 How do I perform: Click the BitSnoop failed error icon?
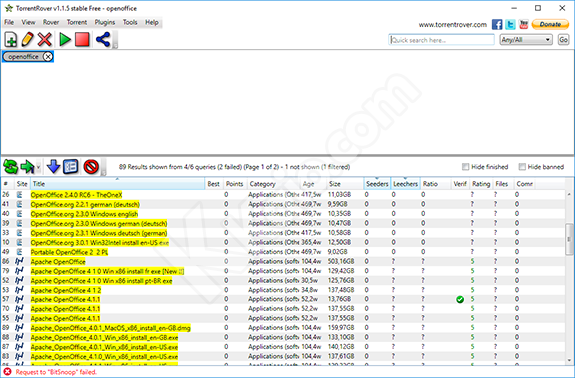[7, 372]
